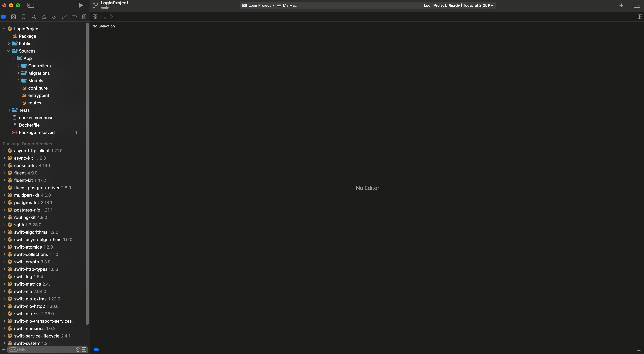
Task: Expand the fluent-kit package dependency
Action: 4,180
